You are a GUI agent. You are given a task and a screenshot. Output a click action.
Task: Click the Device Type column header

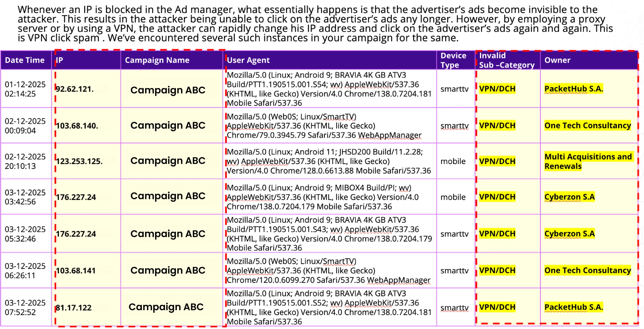[x=453, y=60]
